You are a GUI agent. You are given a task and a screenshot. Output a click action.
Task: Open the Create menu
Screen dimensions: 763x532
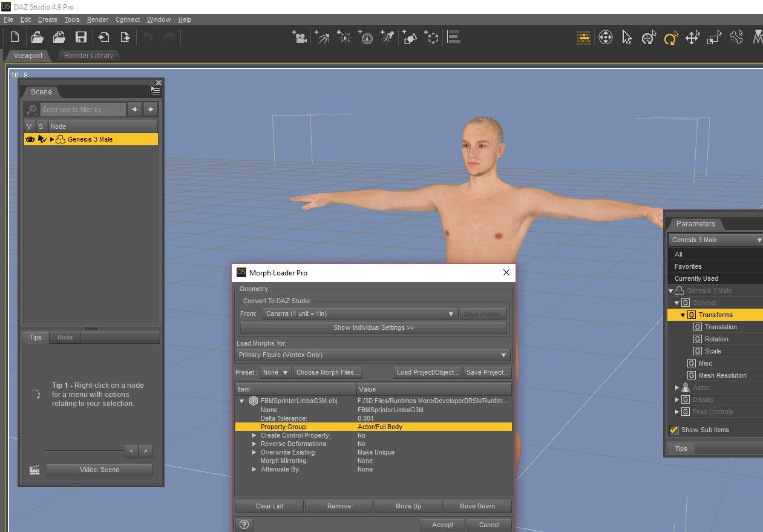tap(48, 19)
